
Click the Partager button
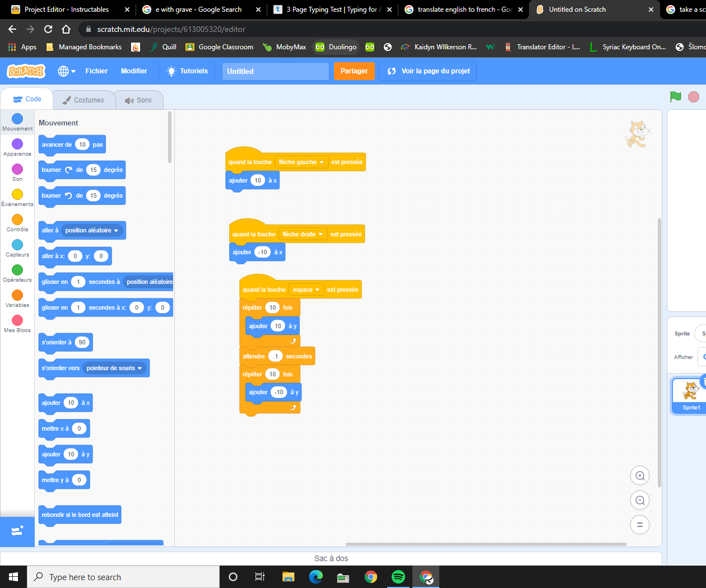[354, 71]
